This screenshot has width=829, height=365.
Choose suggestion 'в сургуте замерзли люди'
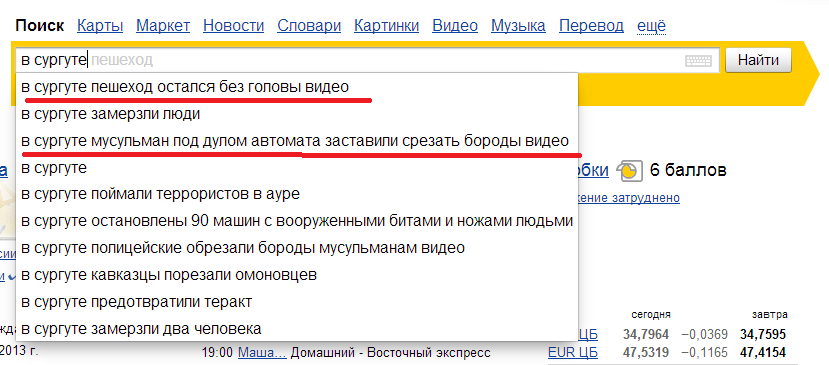[x=297, y=114]
